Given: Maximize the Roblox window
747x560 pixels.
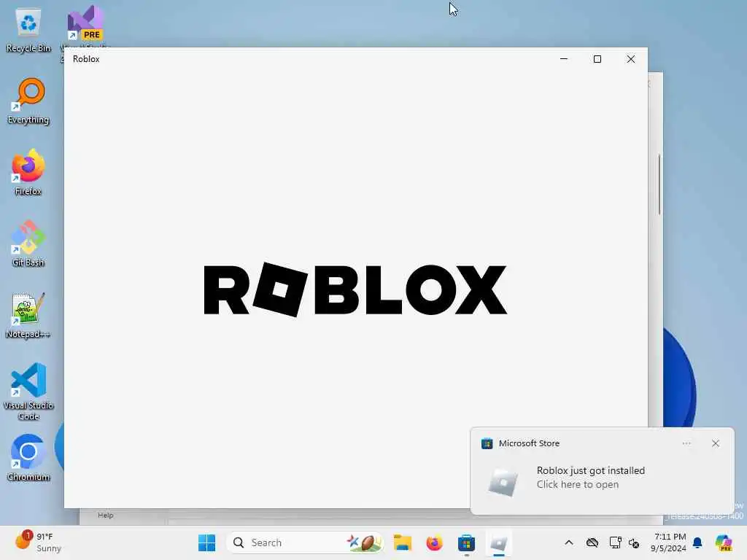Looking at the screenshot, I should pyautogui.click(x=597, y=59).
